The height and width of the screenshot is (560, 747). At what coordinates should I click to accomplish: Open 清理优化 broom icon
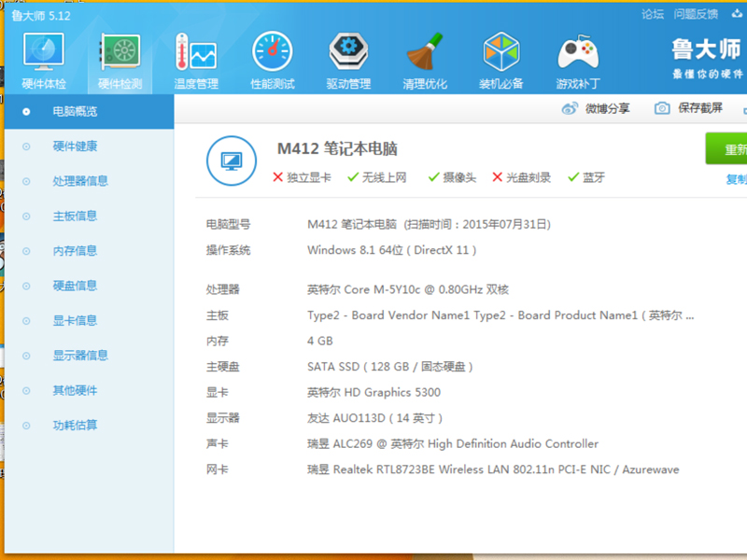click(x=425, y=51)
